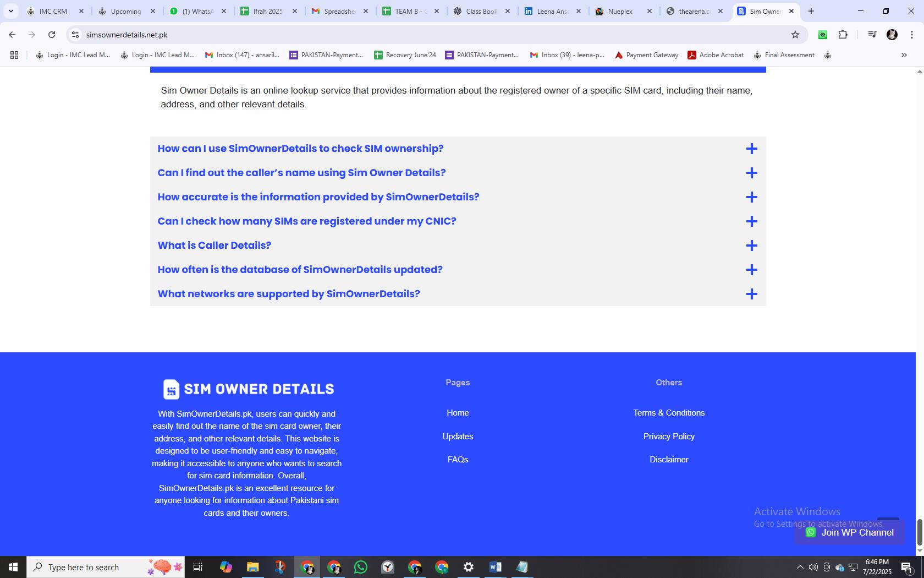Open Settings gear in the taskbar
924x578 pixels.
pyautogui.click(x=469, y=567)
